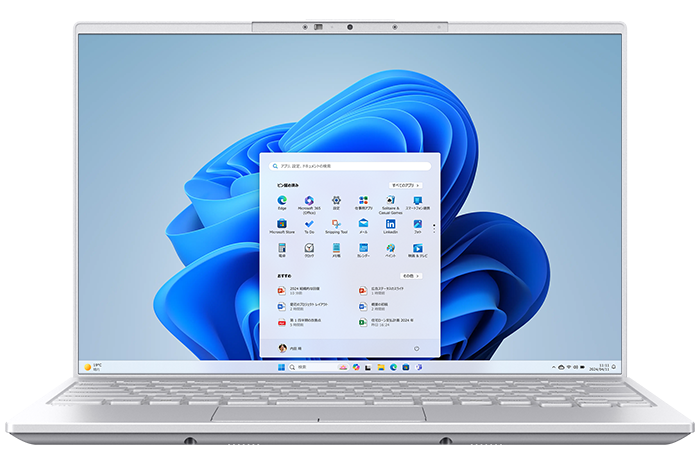This screenshot has height=465, width=700.
Task: Expand the すべてのアプリ all apps list
Action: click(404, 186)
